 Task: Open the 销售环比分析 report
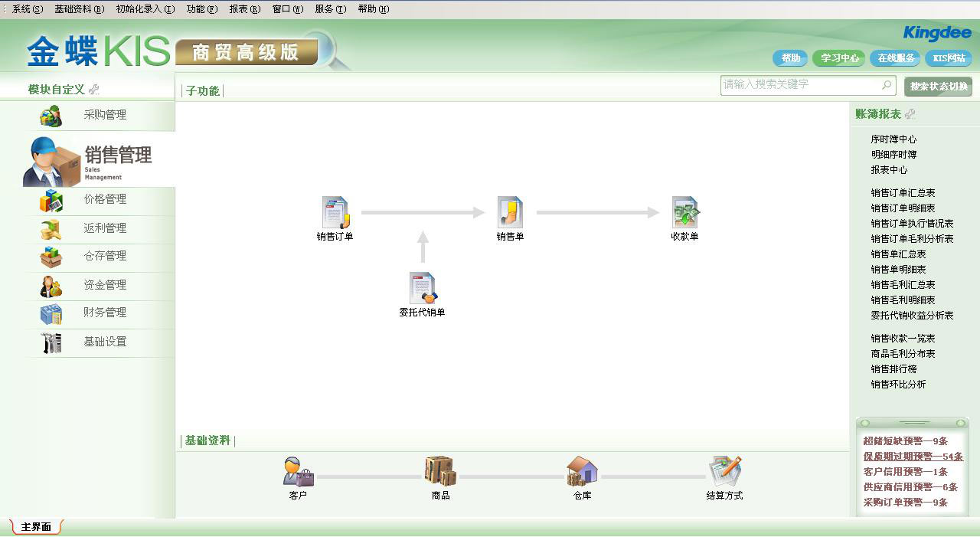[898, 385]
